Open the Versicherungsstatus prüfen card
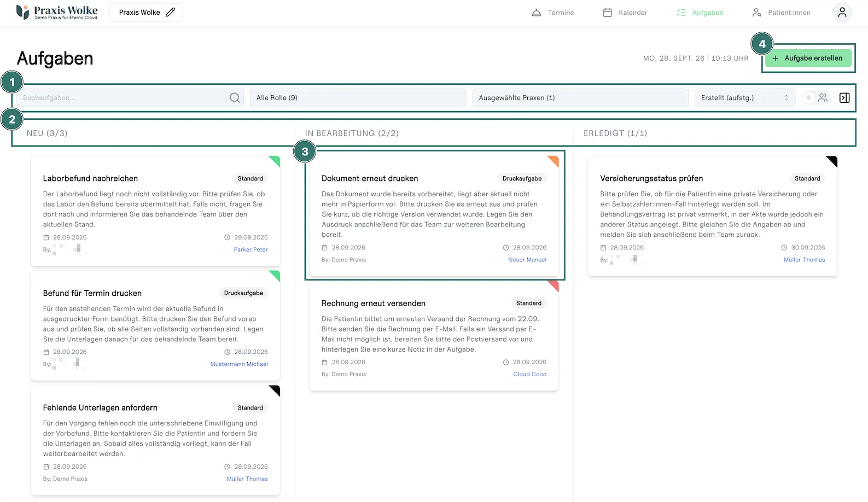 tap(713, 216)
